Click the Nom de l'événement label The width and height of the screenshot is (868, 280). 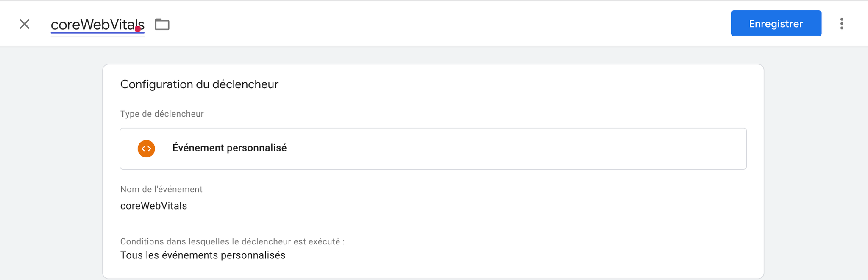click(x=161, y=189)
